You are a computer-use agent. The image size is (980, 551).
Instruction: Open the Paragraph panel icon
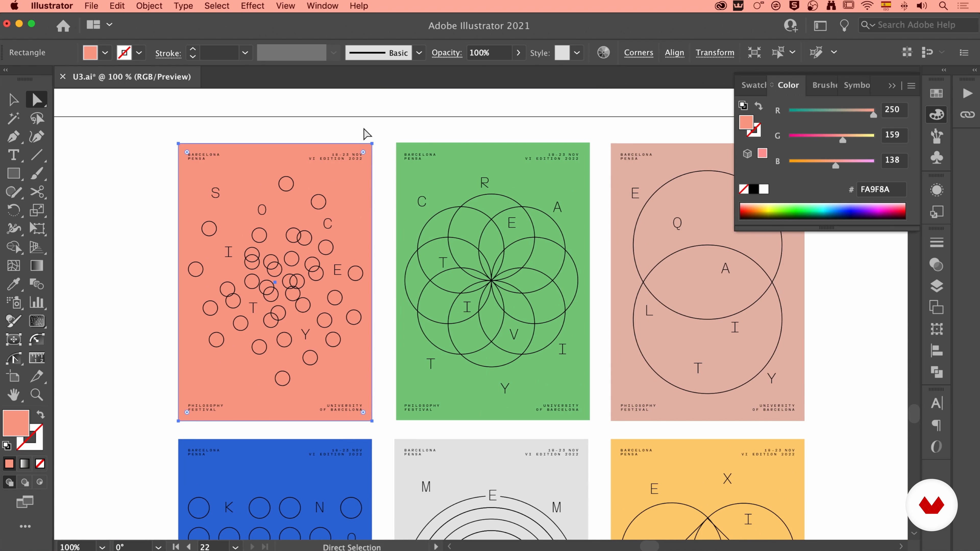[936, 425]
